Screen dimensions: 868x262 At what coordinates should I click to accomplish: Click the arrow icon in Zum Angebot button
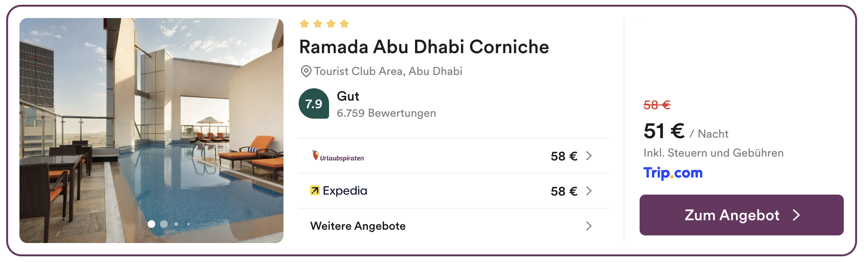[x=796, y=215]
